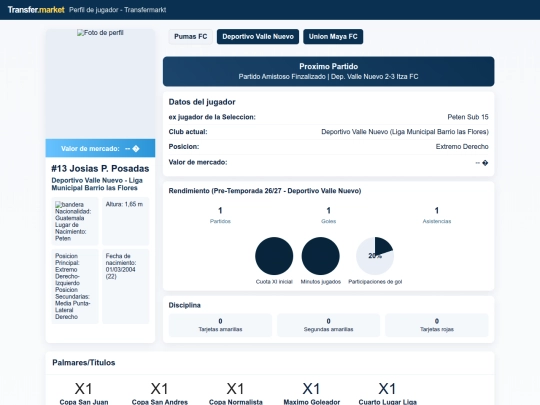Click 'Deportivo Valle Nuevo (Liga Municipal Barrio las Flores)' value
Screen dimensions: 540x405
point(405,132)
